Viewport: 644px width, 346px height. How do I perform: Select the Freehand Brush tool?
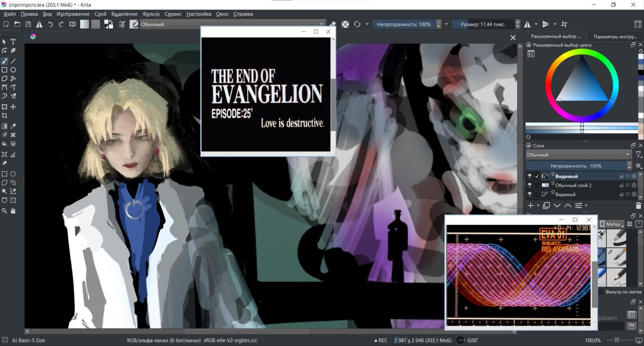(4, 61)
